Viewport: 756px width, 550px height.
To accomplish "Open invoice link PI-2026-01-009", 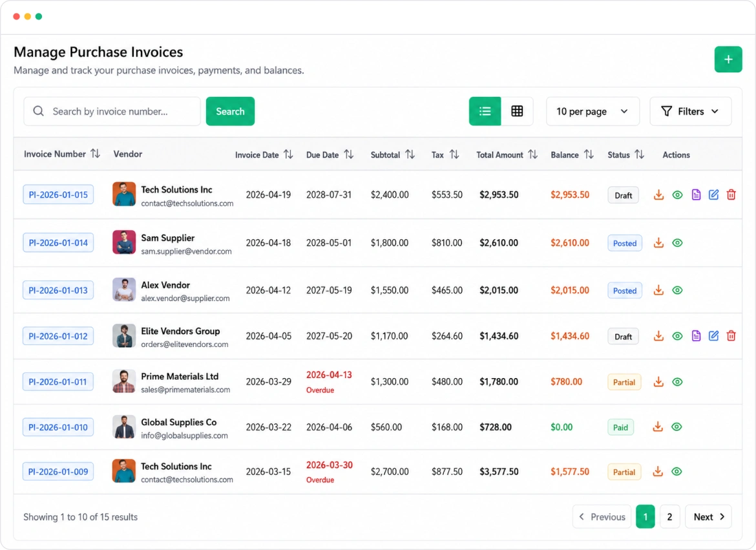I will click(x=58, y=471).
